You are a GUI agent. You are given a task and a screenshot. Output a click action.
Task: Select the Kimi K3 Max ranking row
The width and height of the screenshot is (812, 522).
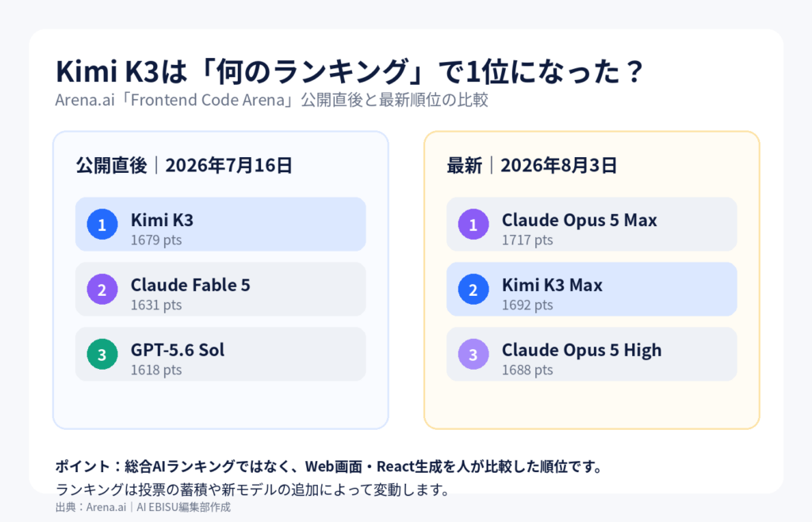(592, 289)
